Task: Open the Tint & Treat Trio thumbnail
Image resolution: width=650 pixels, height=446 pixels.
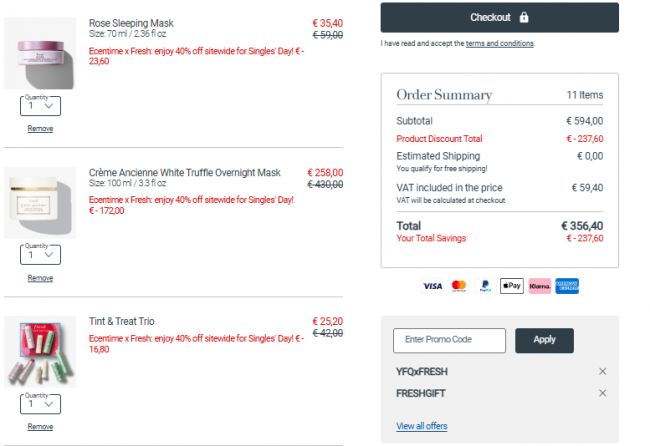Action: coord(40,353)
